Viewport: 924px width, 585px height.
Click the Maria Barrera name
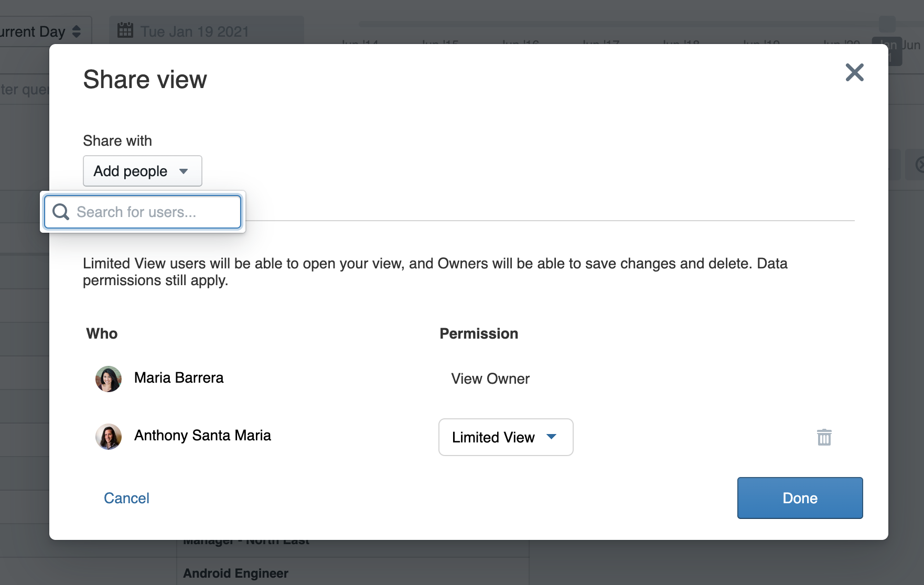(x=179, y=378)
